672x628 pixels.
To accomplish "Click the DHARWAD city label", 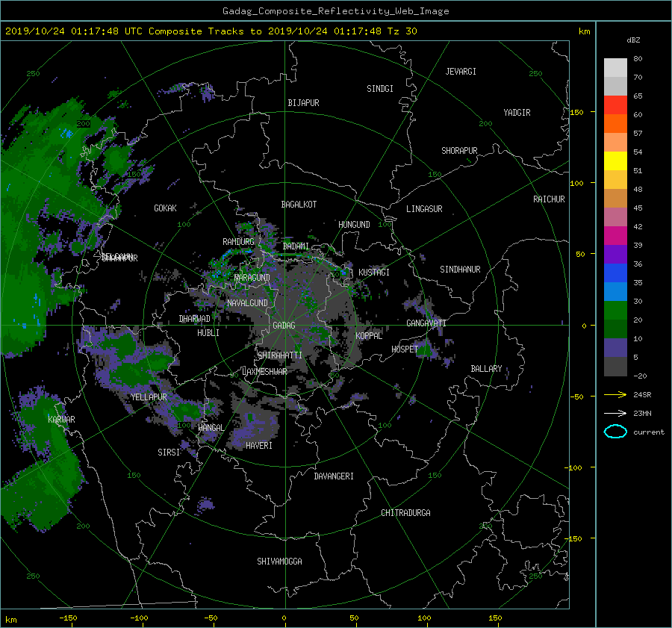I will [x=195, y=319].
